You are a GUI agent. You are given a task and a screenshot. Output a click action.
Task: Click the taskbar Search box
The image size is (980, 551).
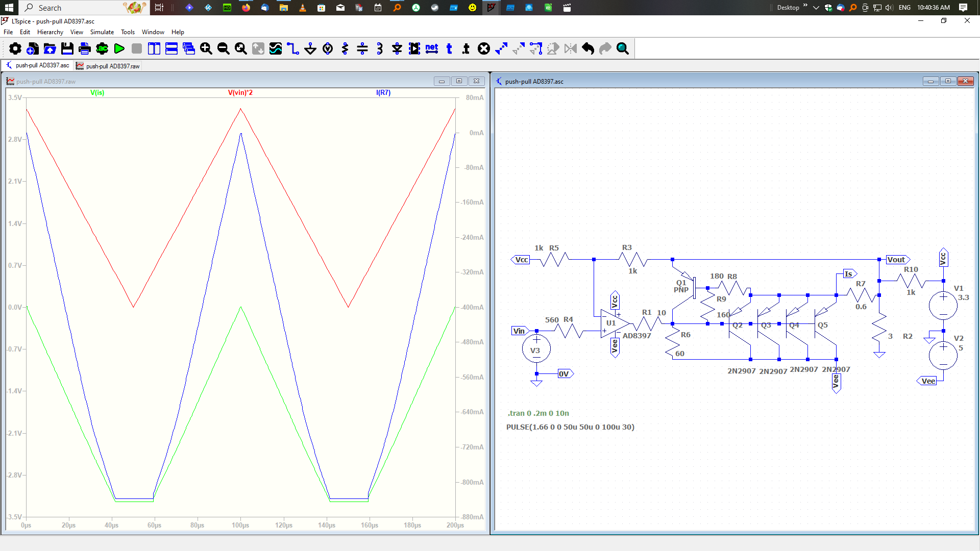coord(84,8)
